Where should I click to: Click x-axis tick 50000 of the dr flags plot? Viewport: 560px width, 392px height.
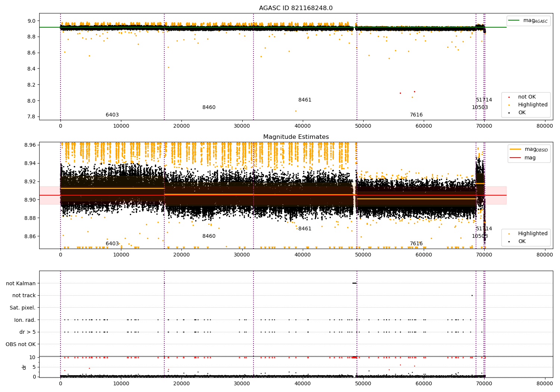click(x=363, y=383)
